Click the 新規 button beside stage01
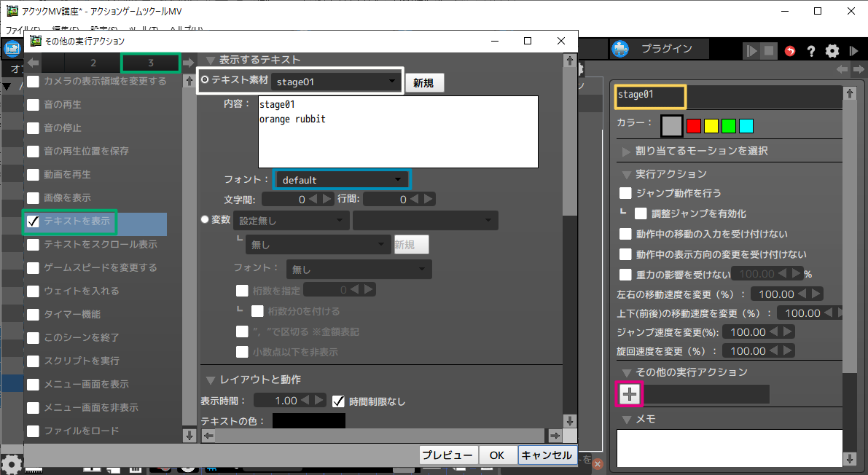Screen dimensions: 868x475 [423, 83]
